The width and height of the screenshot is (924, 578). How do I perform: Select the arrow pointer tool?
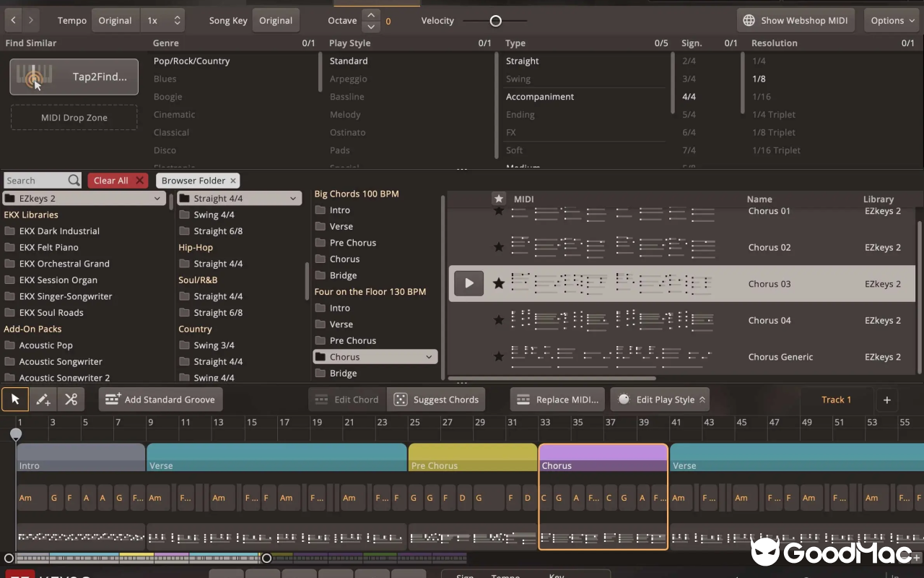pos(15,399)
